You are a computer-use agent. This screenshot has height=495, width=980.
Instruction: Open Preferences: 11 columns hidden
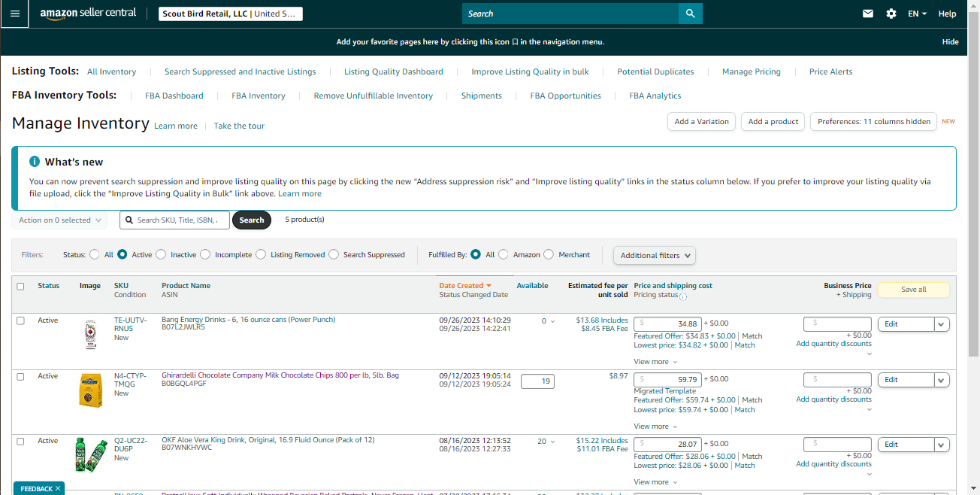(873, 122)
